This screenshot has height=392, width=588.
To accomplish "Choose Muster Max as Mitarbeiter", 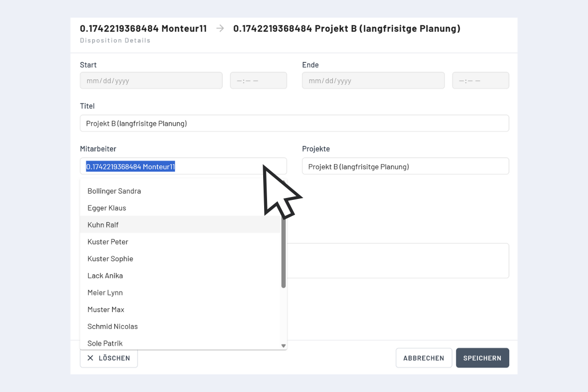I will click(x=106, y=309).
